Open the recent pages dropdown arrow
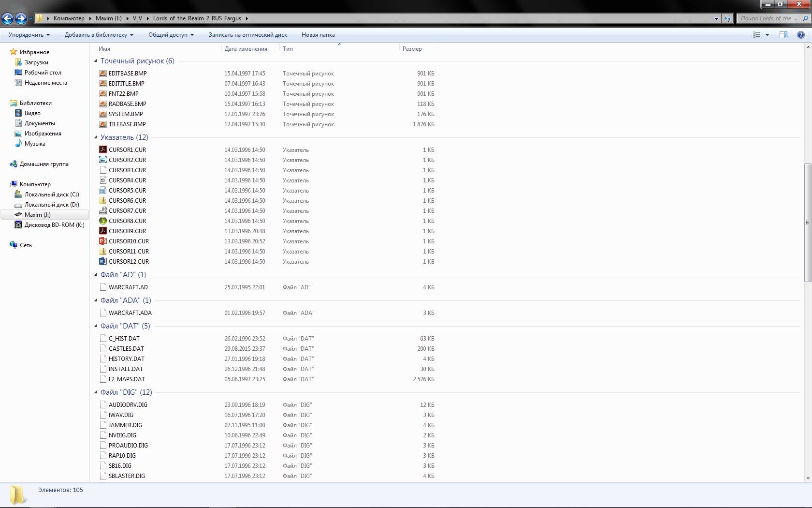The image size is (812, 508). [30, 19]
